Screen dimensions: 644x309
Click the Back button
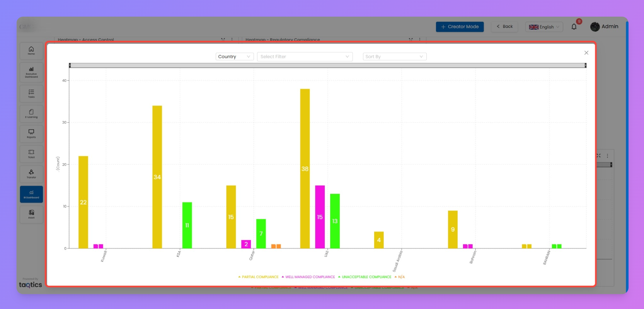coord(504,27)
